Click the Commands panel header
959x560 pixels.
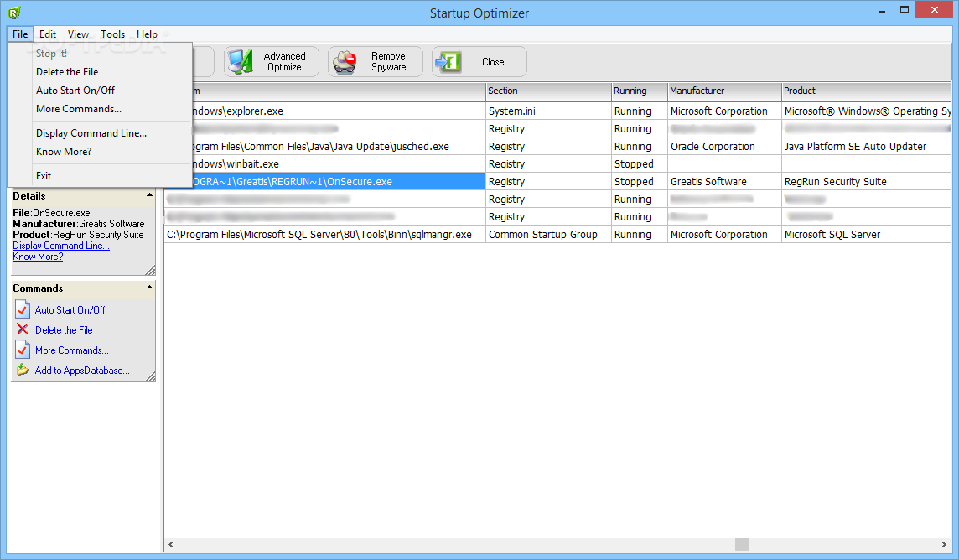(83, 288)
